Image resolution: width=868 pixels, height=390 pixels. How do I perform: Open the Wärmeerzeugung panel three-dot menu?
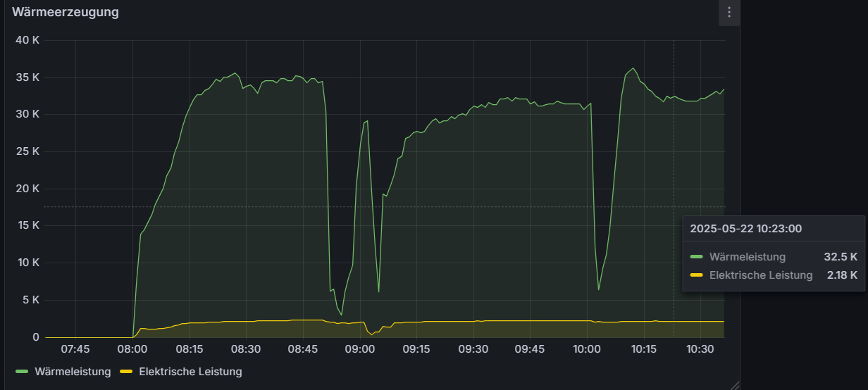tap(729, 13)
